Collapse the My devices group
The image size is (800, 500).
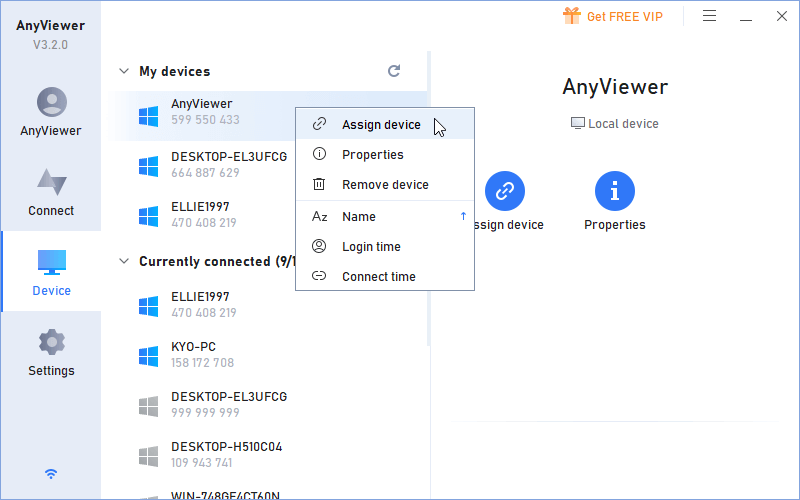124,71
